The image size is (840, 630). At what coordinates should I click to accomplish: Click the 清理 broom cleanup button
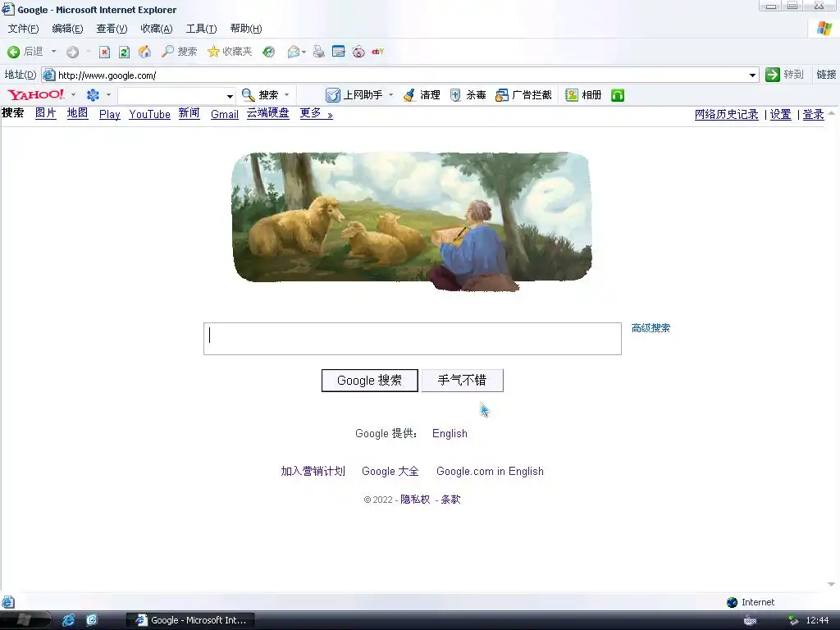coord(422,95)
